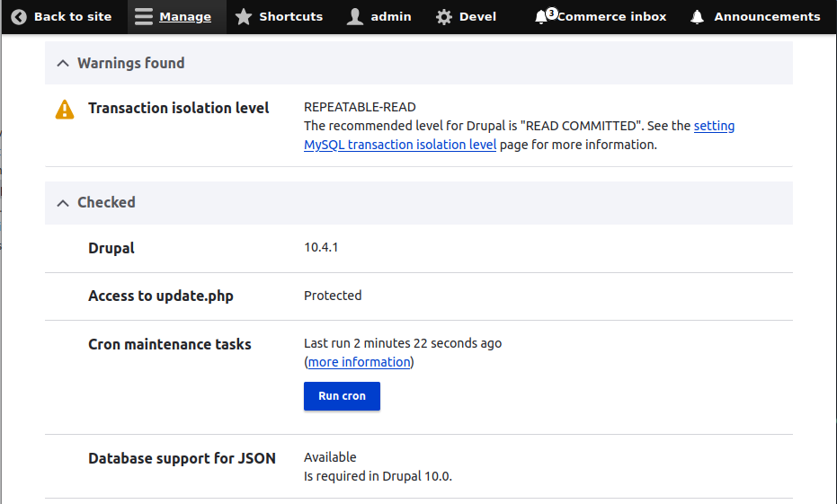Click the 'Checked' heading text

106,202
